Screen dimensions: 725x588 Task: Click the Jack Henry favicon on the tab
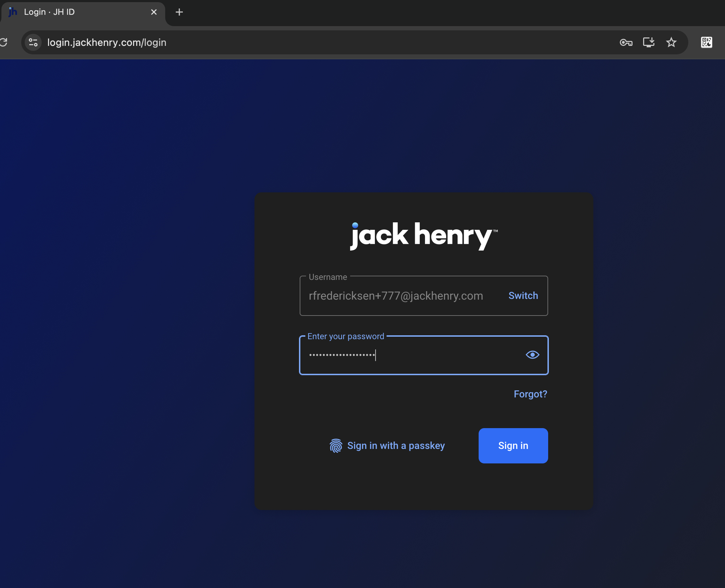(x=13, y=12)
